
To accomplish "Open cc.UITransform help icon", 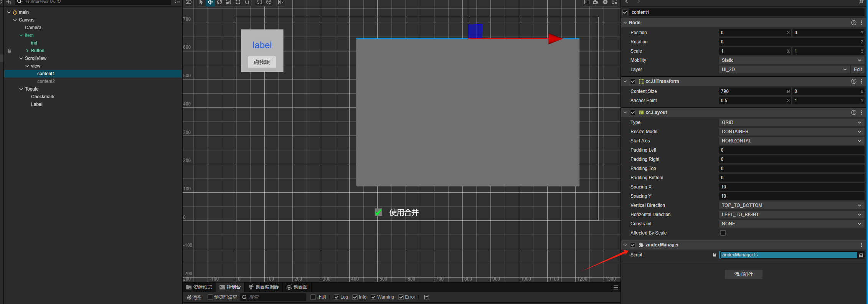I will pyautogui.click(x=854, y=81).
